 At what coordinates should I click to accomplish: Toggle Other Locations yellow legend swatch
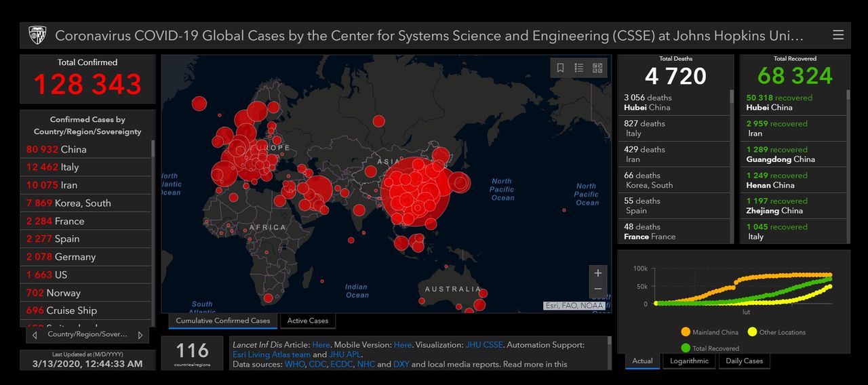[x=752, y=332]
